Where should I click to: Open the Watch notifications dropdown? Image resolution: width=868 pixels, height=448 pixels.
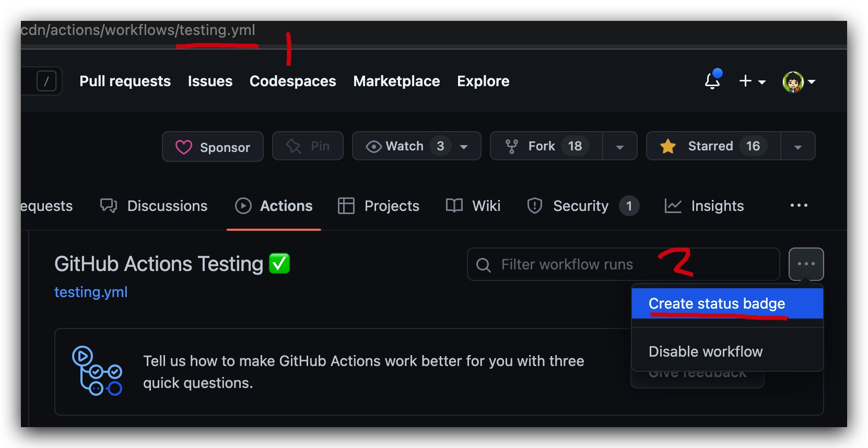pyautogui.click(x=416, y=146)
